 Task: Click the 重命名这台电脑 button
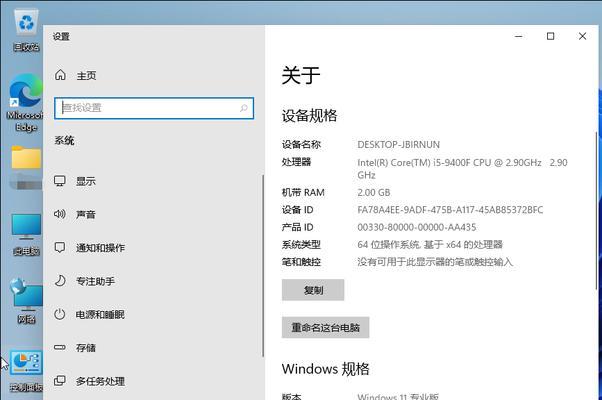tap(326, 327)
